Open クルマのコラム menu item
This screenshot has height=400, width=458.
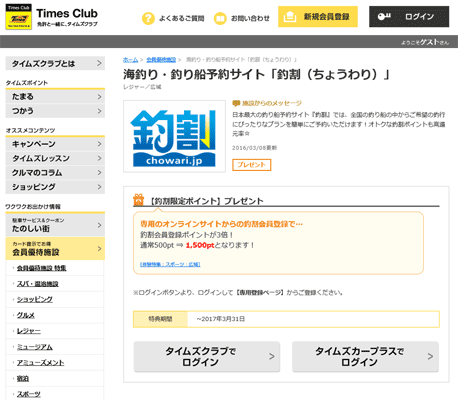click(x=55, y=173)
